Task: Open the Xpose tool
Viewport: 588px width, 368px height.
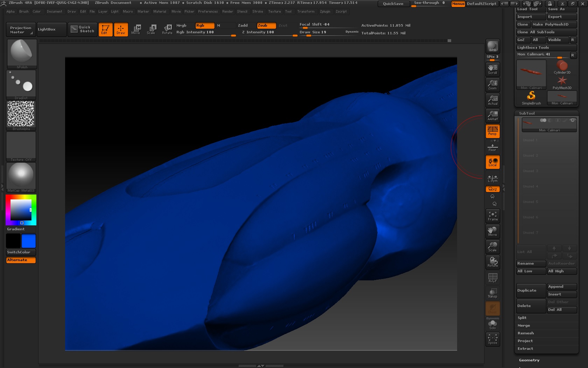Action: (492, 338)
